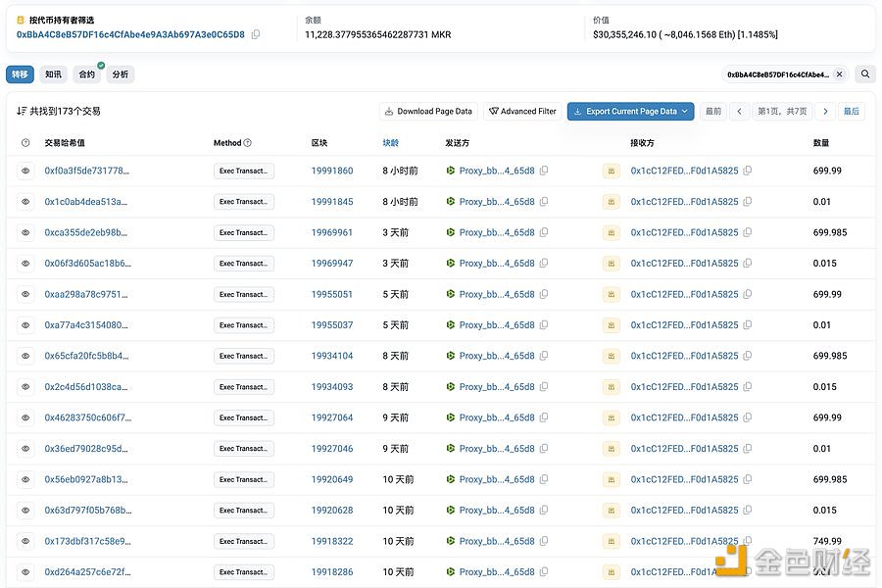This screenshot has height=588, width=882.
Task: Toggle preview eye for transaction 0x06f3d605ac18b6
Action: coord(25,264)
